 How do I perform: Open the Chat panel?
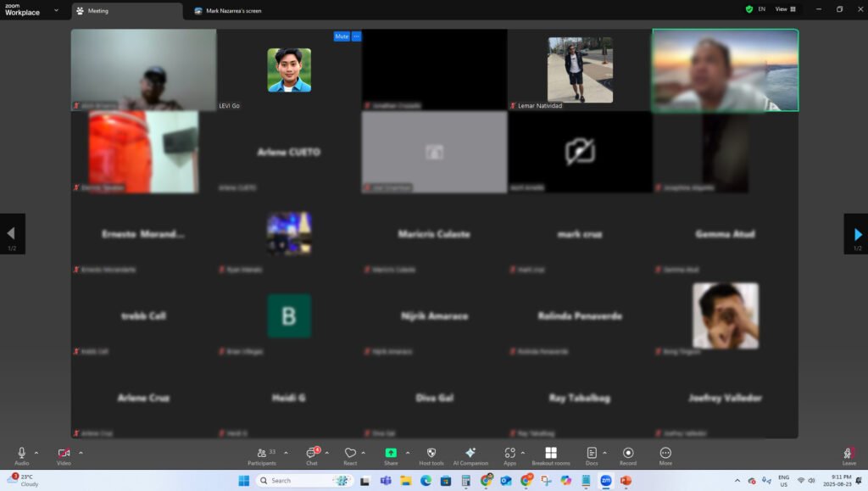[x=311, y=454]
